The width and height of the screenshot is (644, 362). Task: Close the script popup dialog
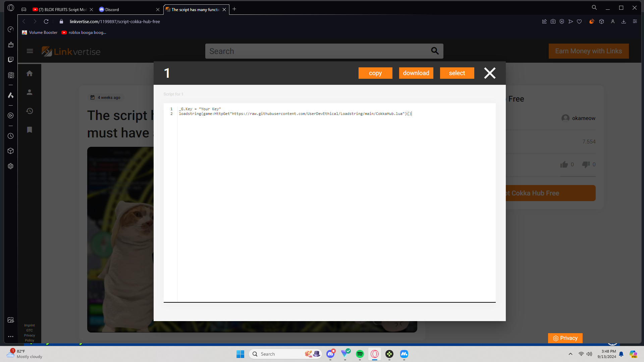click(490, 73)
